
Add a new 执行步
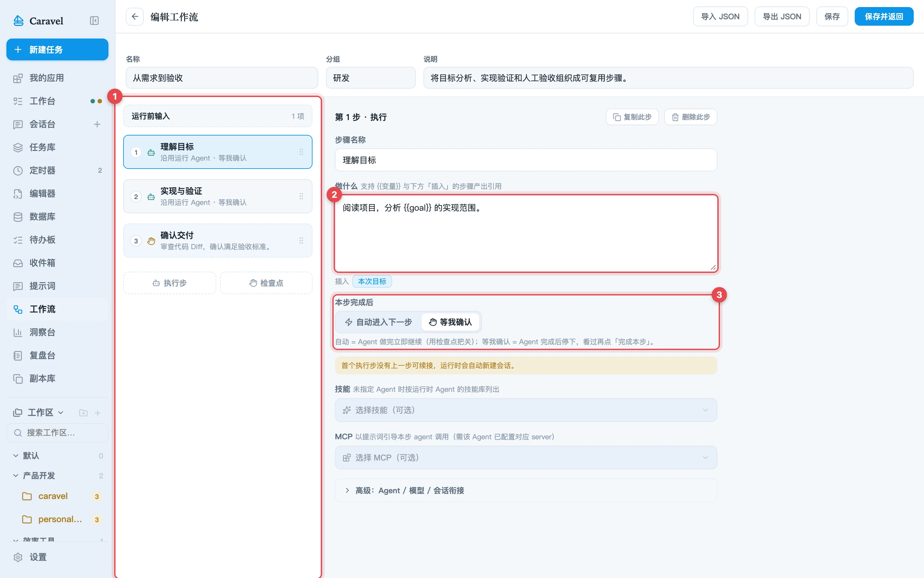169,283
